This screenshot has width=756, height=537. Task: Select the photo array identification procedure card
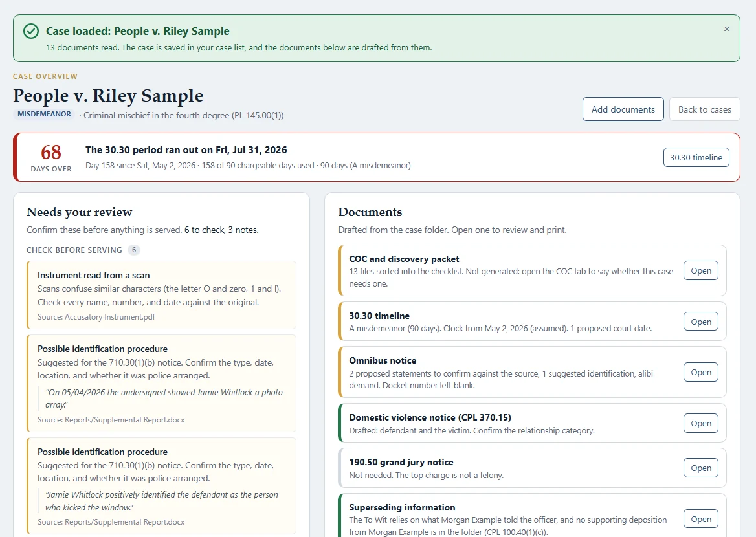pyautogui.click(x=162, y=384)
